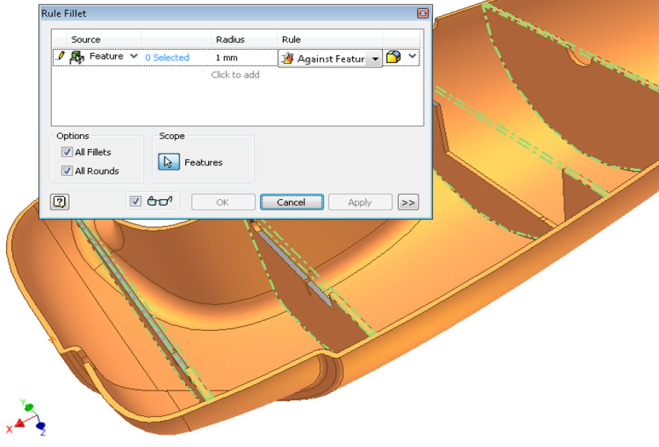Click 'Click to add' to add rule
Image resolution: width=659 pixels, height=447 pixels.
[x=235, y=75]
